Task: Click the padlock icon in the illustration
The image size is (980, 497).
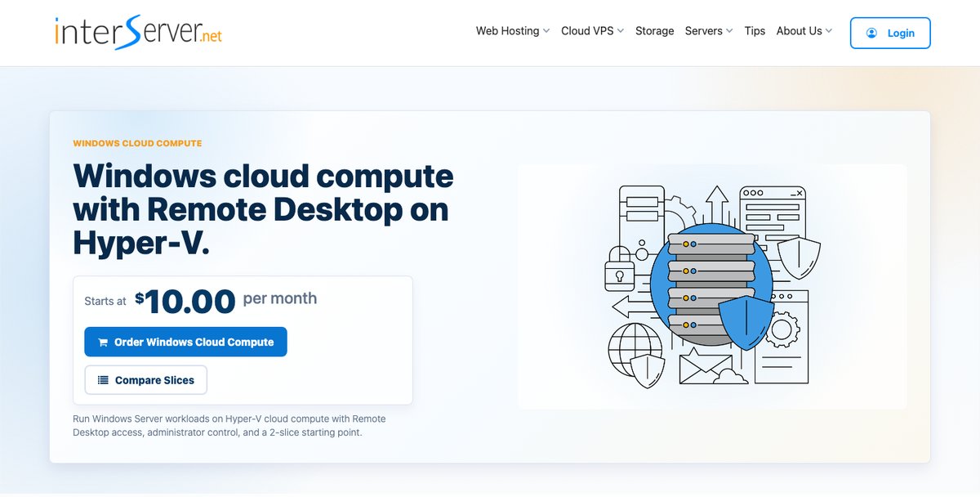Action: pos(619,268)
